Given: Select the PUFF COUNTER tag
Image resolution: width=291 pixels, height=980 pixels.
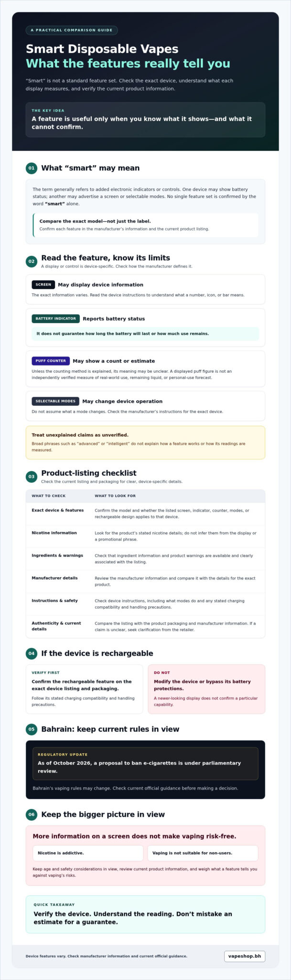Looking at the screenshot, I should (51, 361).
